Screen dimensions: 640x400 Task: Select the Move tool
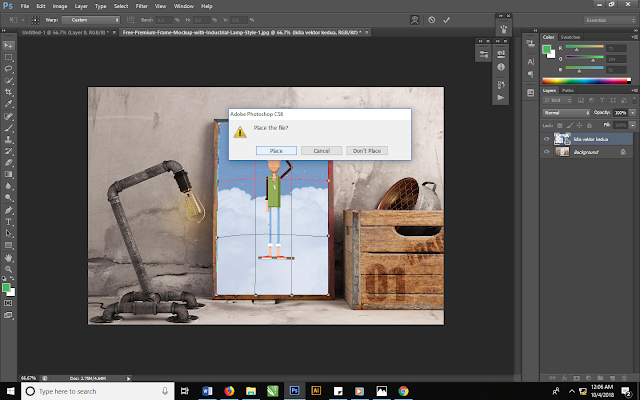pyautogui.click(x=9, y=45)
